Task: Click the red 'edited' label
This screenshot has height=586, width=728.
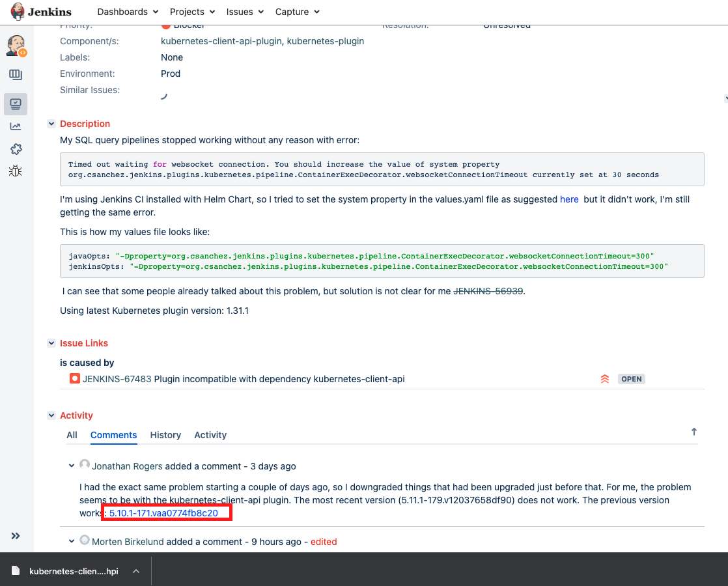Action: coord(324,542)
